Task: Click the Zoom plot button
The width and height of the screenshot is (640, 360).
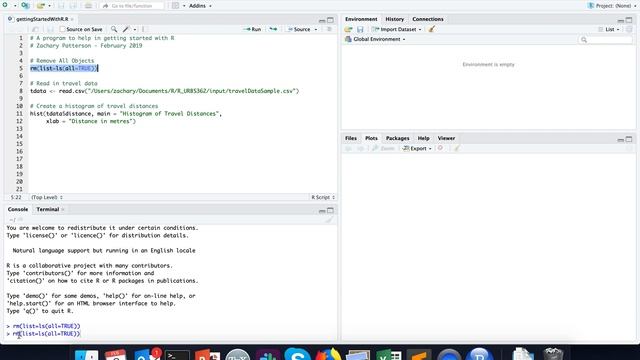Action: tap(383, 149)
